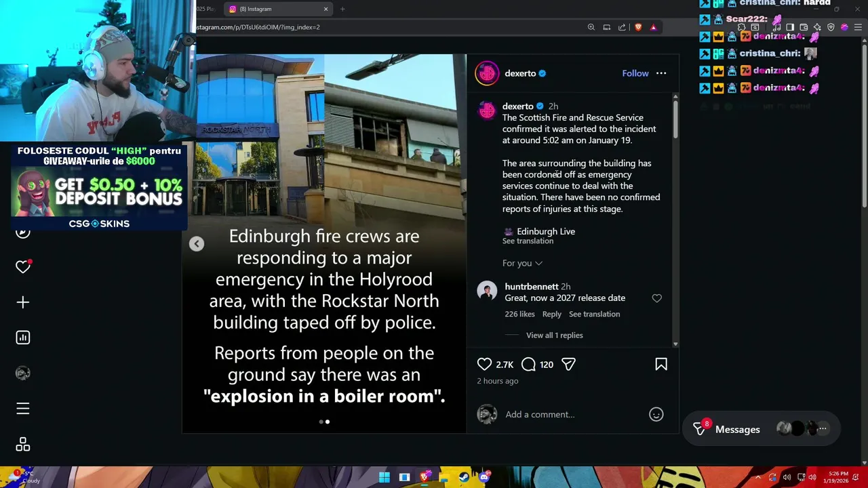This screenshot has height=488, width=868.
Task: Click the first carousel indicator dot
Action: (321, 422)
